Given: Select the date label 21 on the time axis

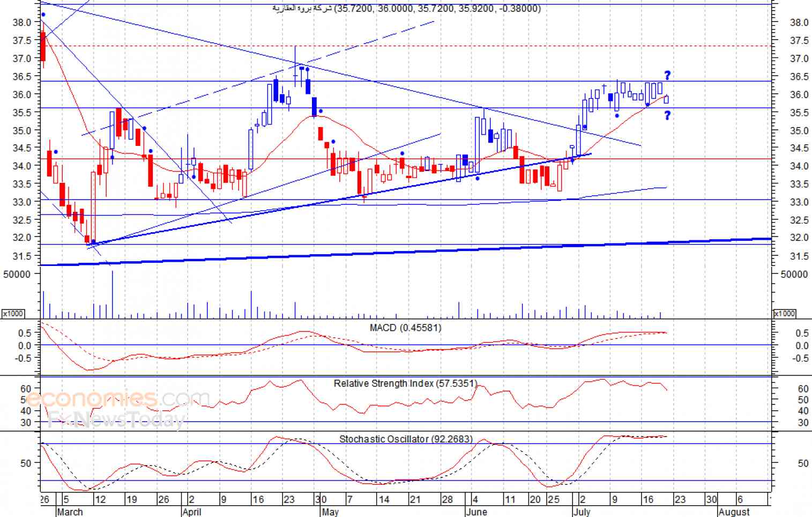Looking at the screenshot, I should pos(415,499).
